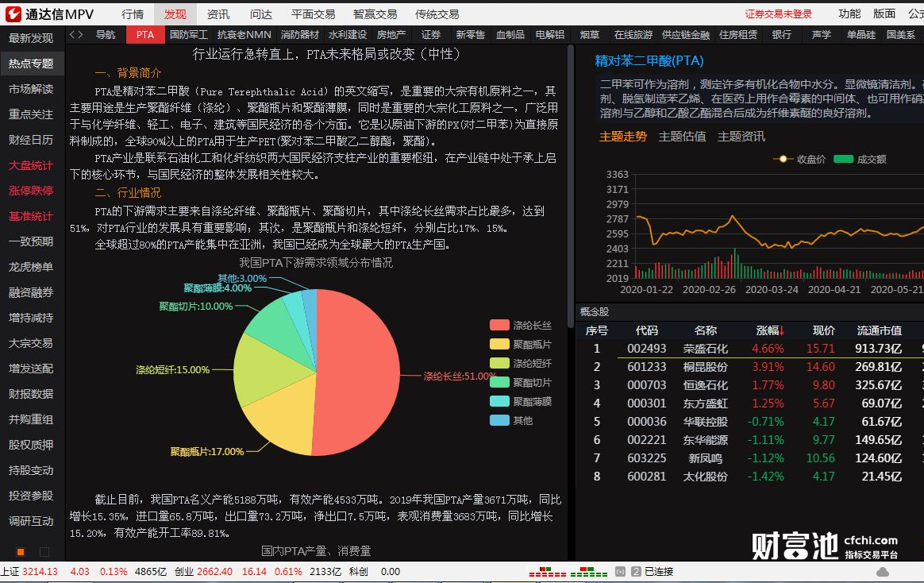
Task: Open 融资融券 in sidebar
Action: coord(31,292)
